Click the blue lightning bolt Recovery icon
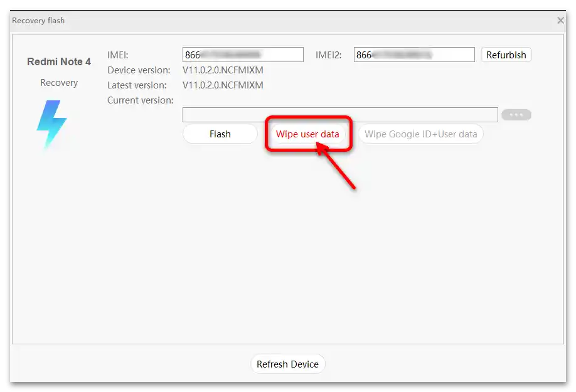The height and width of the screenshot is (392, 576). pyautogui.click(x=51, y=124)
